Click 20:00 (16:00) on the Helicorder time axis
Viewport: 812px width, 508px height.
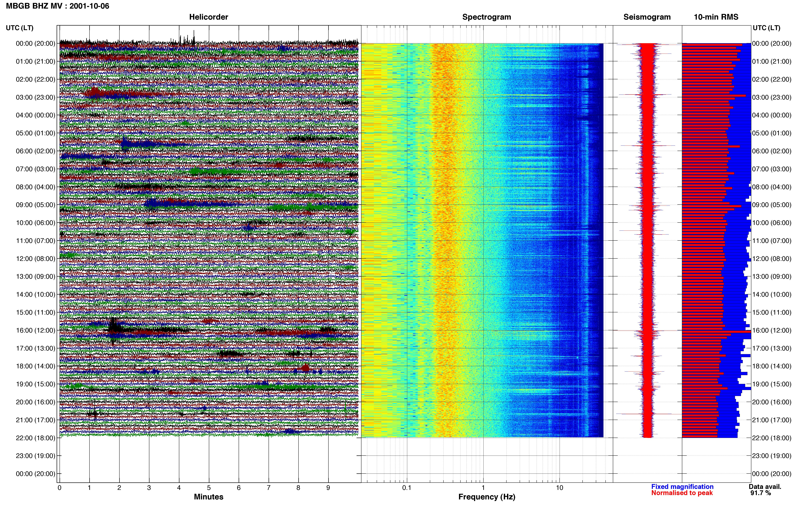36,402
